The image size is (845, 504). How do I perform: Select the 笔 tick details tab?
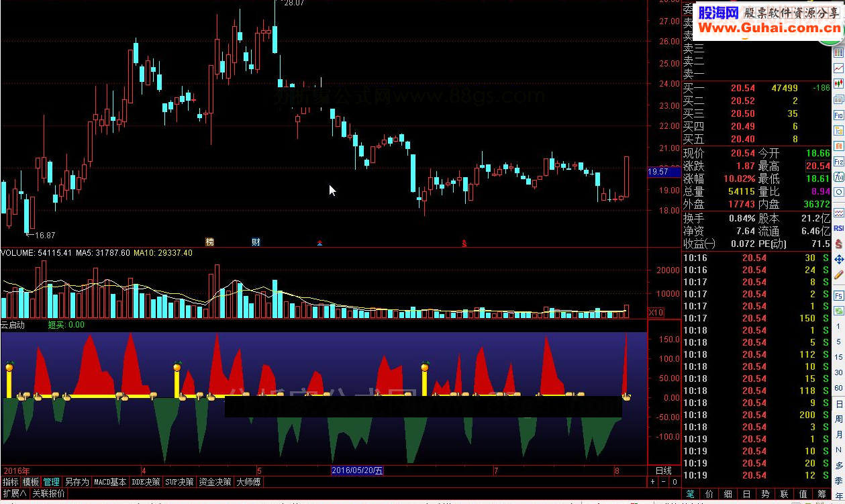(x=691, y=494)
